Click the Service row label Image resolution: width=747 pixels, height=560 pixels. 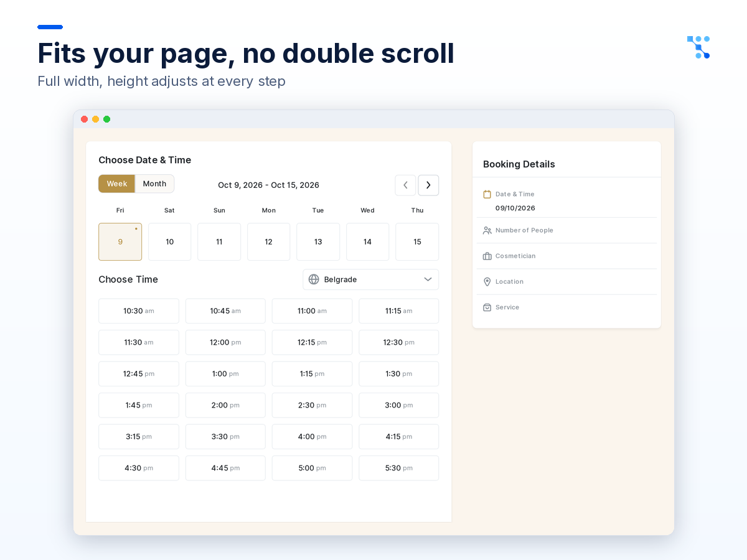coord(507,307)
